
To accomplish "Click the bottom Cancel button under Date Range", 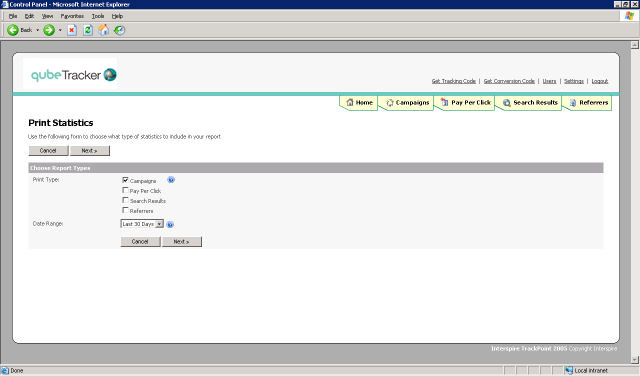I will (x=140, y=242).
